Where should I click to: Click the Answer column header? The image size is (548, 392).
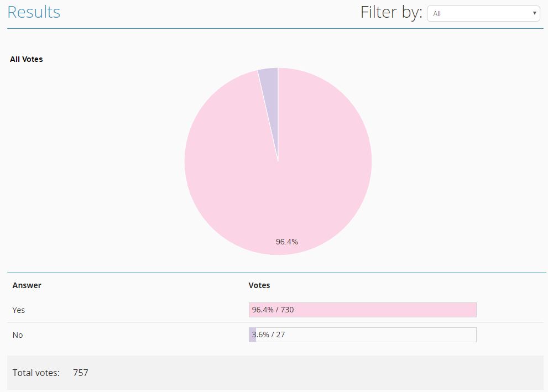click(x=27, y=285)
